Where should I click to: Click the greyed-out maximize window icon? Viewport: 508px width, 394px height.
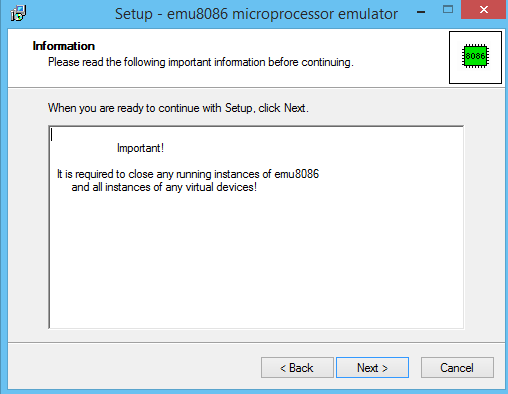tap(448, 9)
